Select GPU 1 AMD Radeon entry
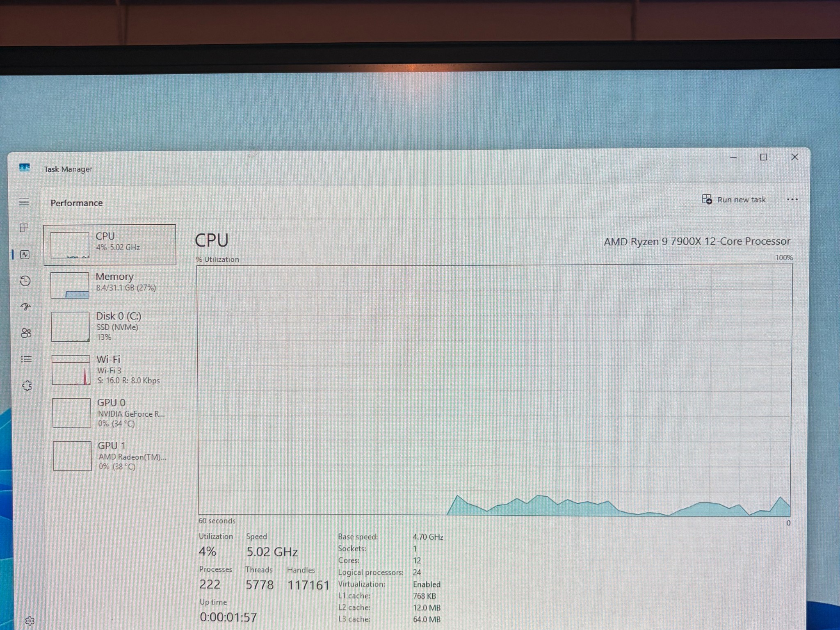 pos(112,456)
